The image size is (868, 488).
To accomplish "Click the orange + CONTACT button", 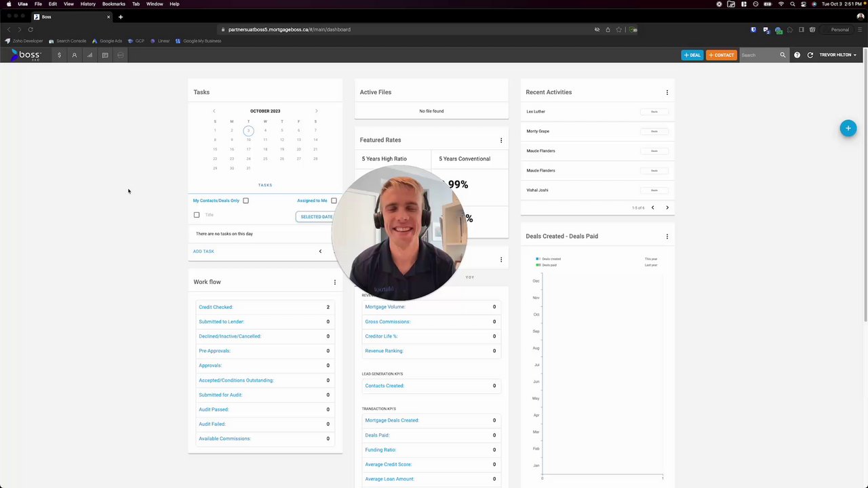I will 722,55.
